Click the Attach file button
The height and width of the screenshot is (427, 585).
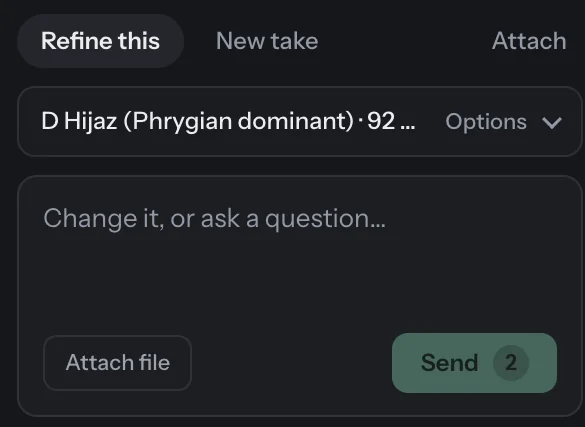(x=118, y=362)
